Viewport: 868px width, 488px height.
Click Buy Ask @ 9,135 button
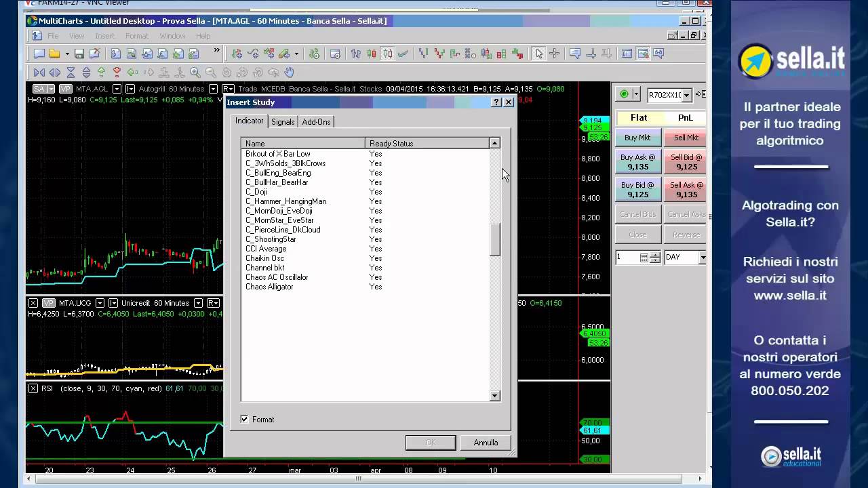point(637,162)
